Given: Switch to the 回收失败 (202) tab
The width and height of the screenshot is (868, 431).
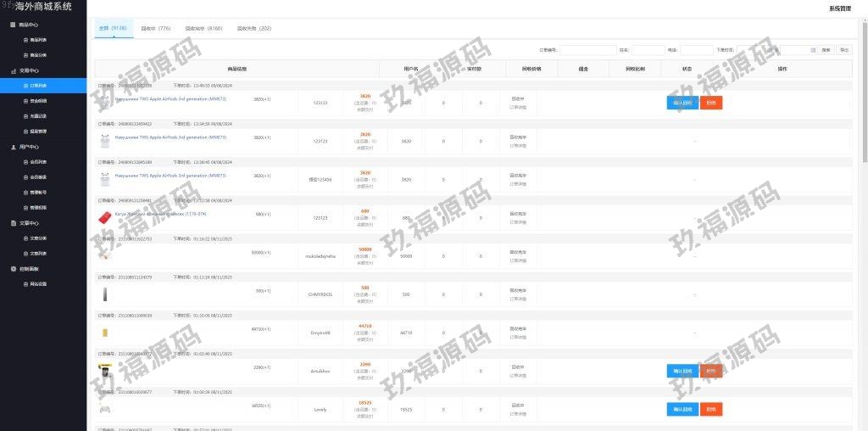Looking at the screenshot, I should (x=254, y=28).
